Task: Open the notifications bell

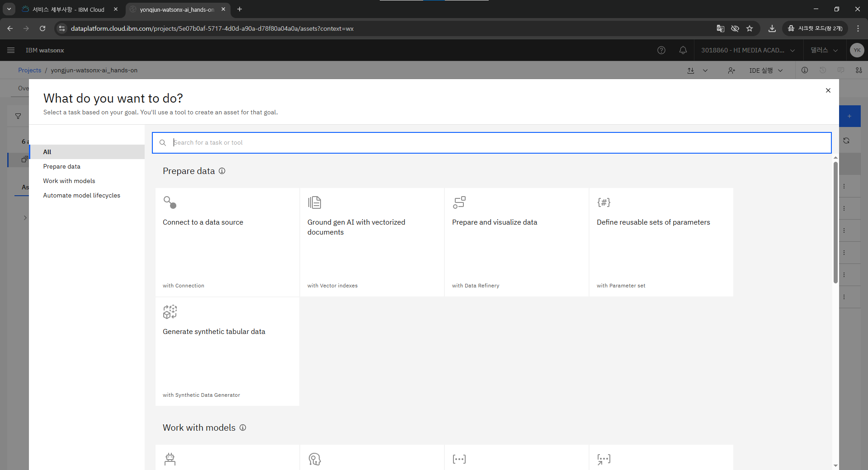Action: tap(683, 50)
